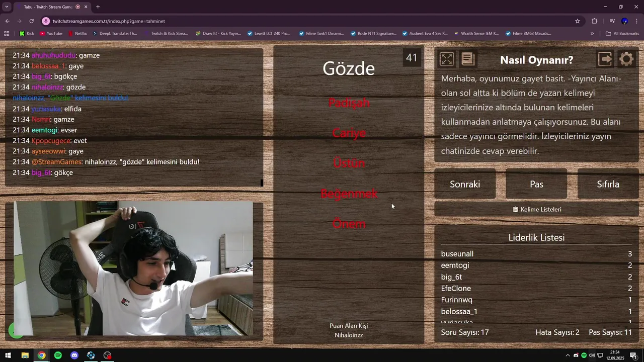Image resolution: width=644 pixels, height=362 pixels.
Task: Show hidden tray icons chevron
Action: pyautogui.click(x=568, y=355)
